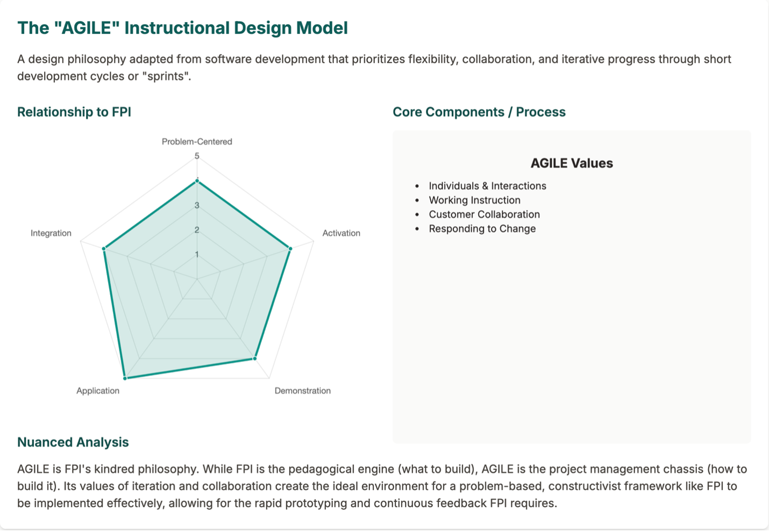
Task: Click the 'AGILE Values' card heading
Action: click(x=572, y=163)
